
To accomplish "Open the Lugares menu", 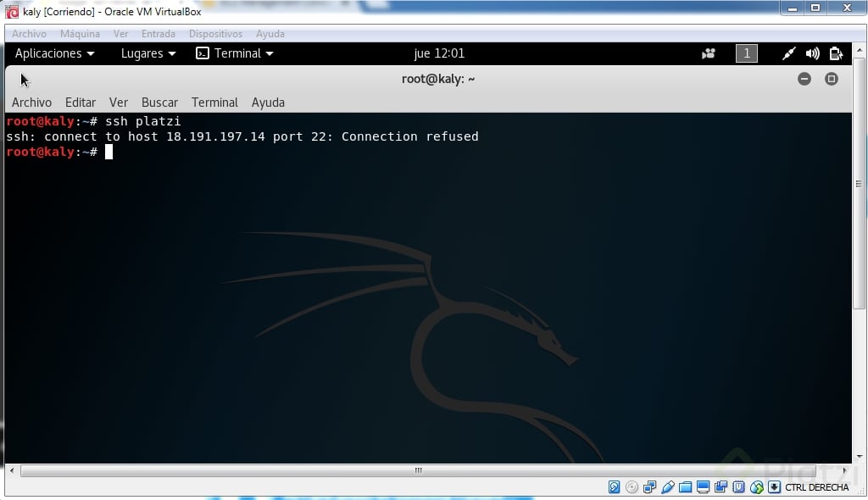I will pyautogui.click(x=148, y=53).
